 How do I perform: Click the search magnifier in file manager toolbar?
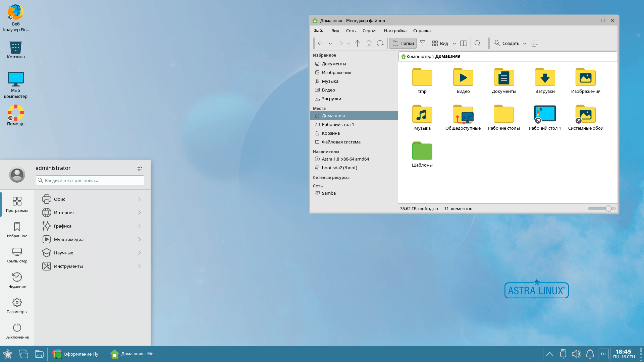pos(478,43)
